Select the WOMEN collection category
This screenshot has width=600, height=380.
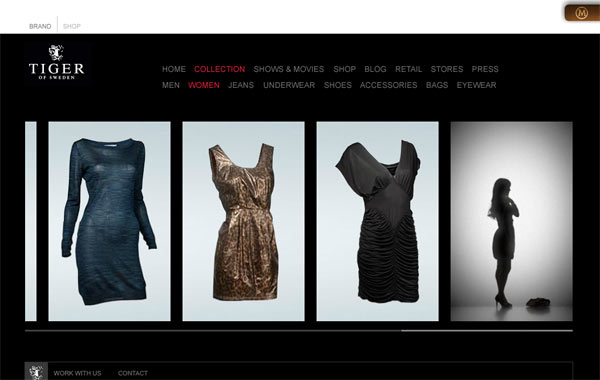204,85
